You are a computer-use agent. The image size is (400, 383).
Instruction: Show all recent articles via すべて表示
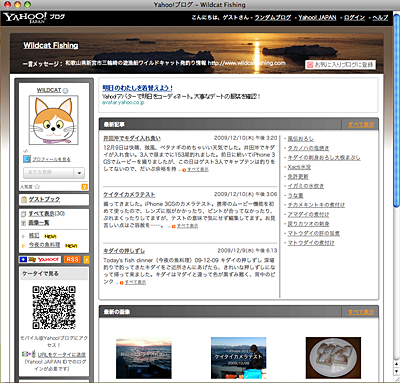tap(361, 125)
